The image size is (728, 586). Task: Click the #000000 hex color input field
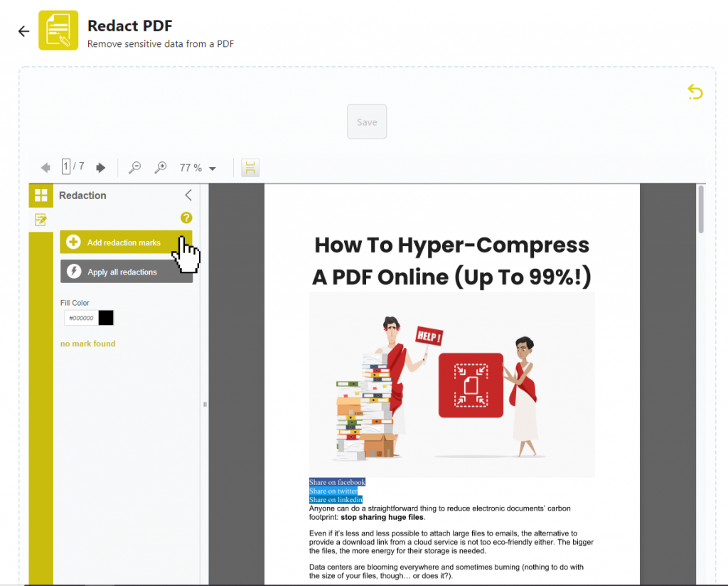(80, 318)
